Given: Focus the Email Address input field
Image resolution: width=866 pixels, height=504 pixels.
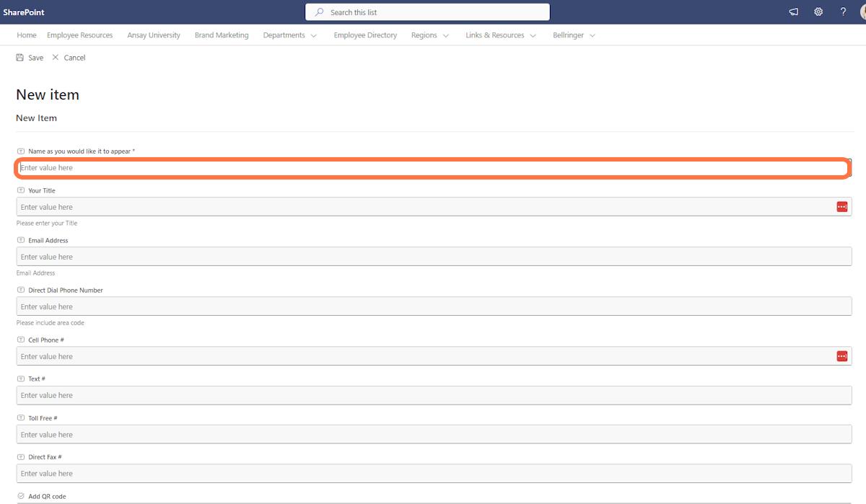Looking at the screenshot, I should click(x=434, y=257).
